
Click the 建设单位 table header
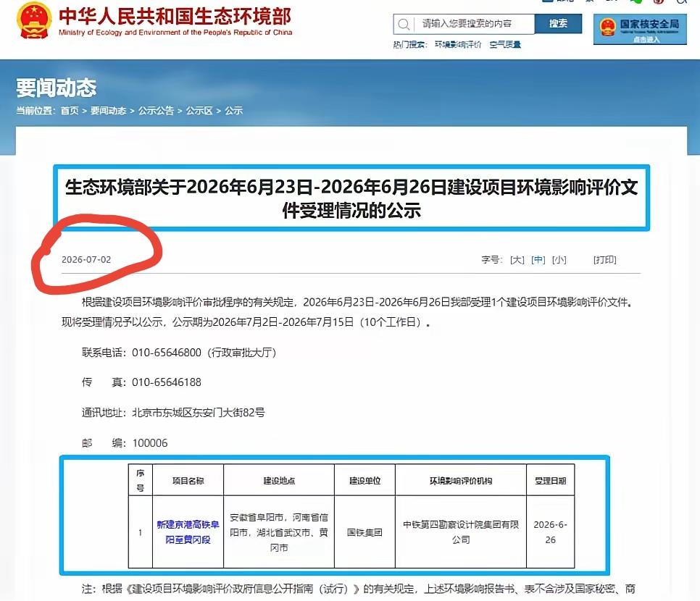364,481
